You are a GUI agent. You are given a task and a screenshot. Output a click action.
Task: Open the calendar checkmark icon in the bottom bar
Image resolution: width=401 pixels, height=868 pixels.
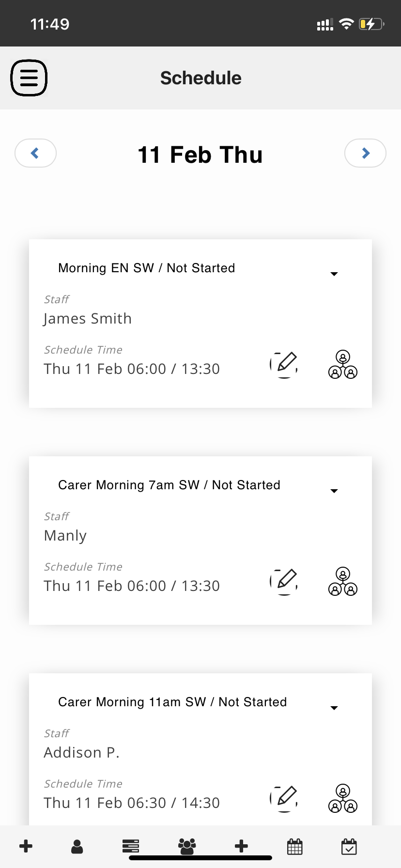pyautogui.click(x=349, y=847)
